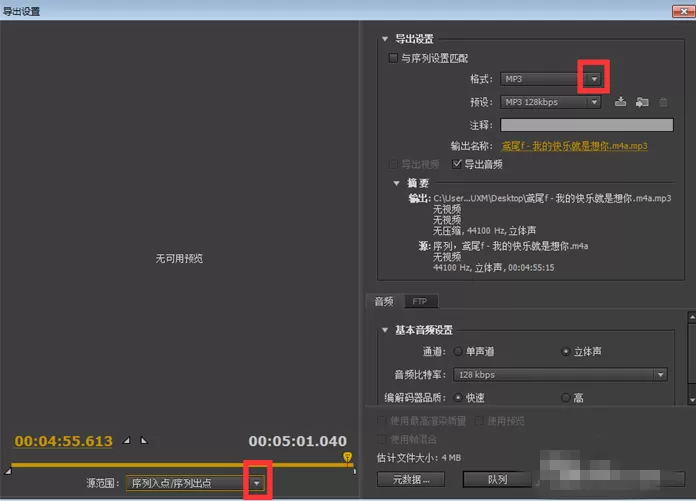Click the yellow playhead marker on timeline
This screenshot has width=696, height=501.
(x=348, y=457)
